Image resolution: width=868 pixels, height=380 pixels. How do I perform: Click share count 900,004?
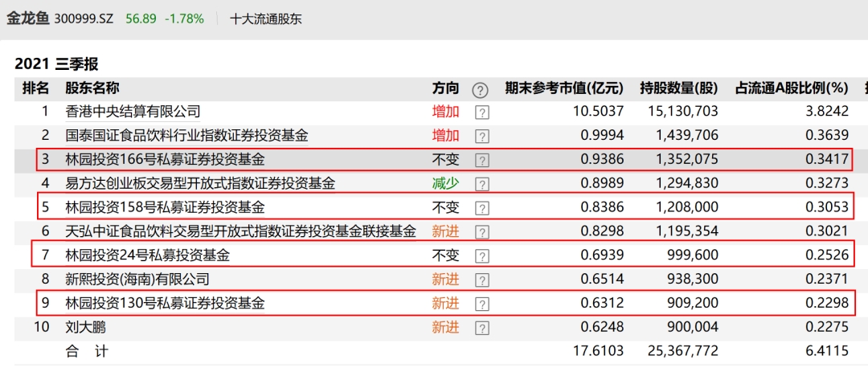click(694, 327)
